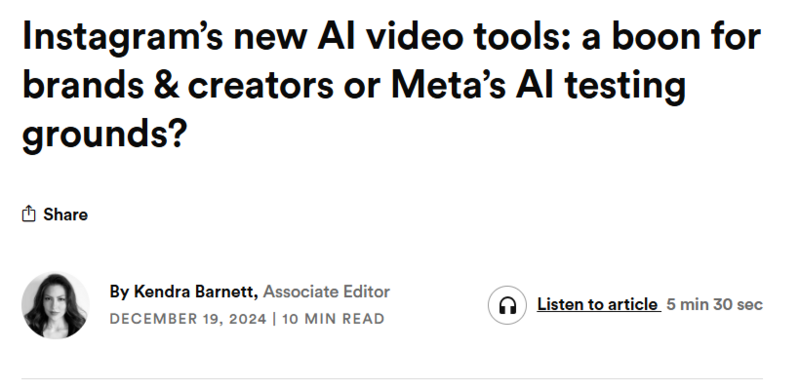This screenshot has width=800, height=390.
Task: Click the word 'By' before author name
Action: (119, 292)
